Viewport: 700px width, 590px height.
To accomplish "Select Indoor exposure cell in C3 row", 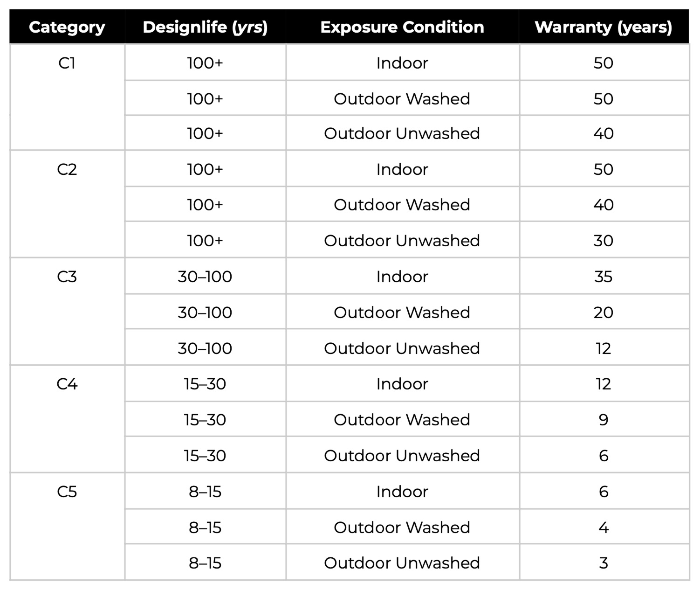I will [x=402, y=277].
